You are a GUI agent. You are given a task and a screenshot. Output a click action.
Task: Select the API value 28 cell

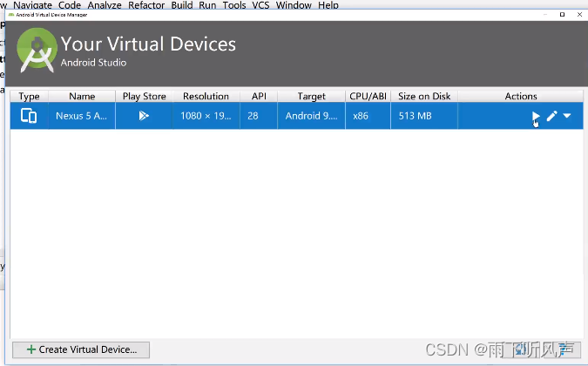click(259, 116)
